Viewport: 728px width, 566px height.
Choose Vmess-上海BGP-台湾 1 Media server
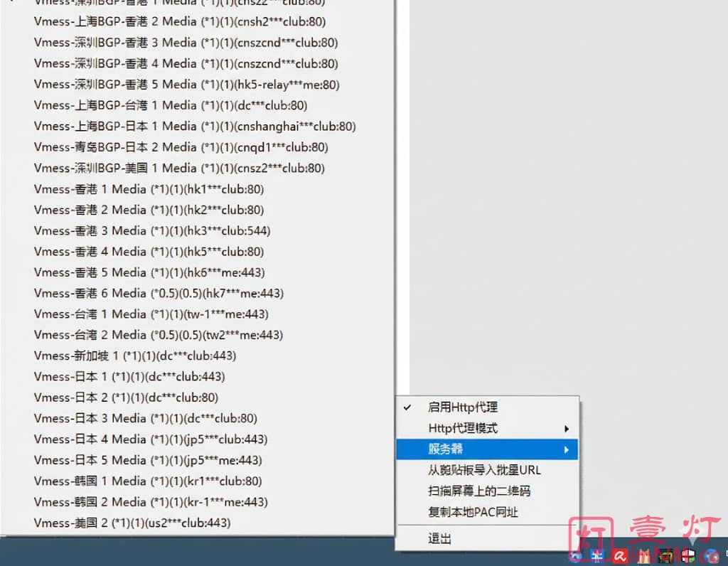click(x=170, y=105)
